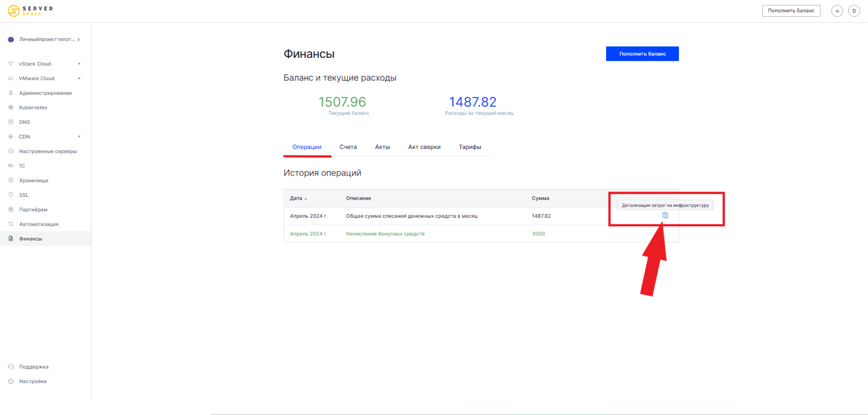The image size is (868, 415).
Task: Click the Поддержка headset icon
Action: 11,367
